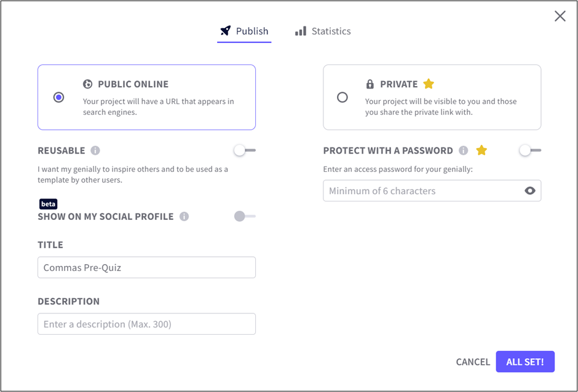This screenshot has height=392, width=578.
Task: Click the rocket icon beside Publish
Action: coord(226,31)
